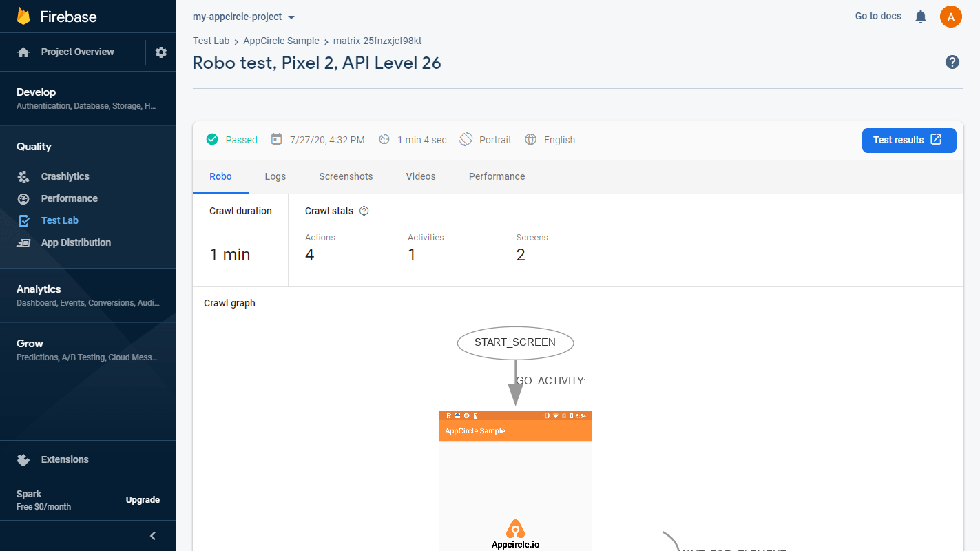Open project settings gear icon
The width and height of the screenshot is (980, 551).
pyautogui.click(x=161, y=52)
